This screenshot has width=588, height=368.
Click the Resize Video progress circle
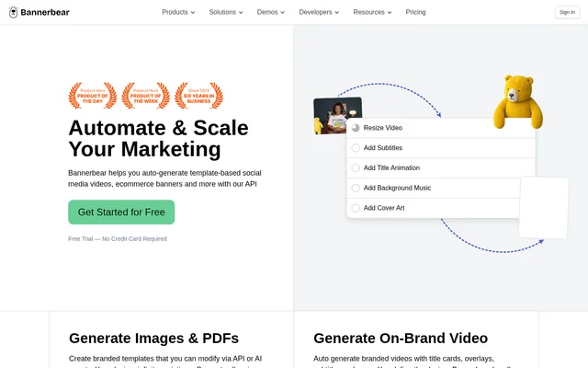pyautogui.click(x=356, y=128)
